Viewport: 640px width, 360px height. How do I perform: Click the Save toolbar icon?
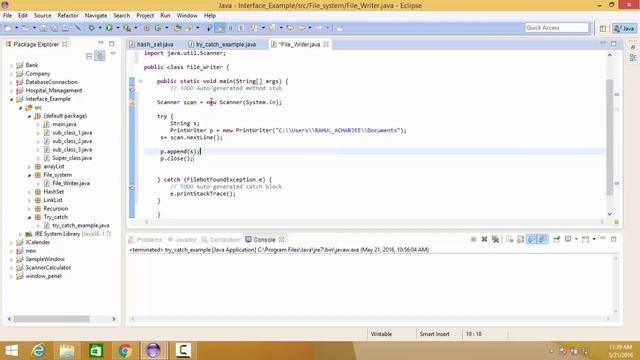[42, 28]
